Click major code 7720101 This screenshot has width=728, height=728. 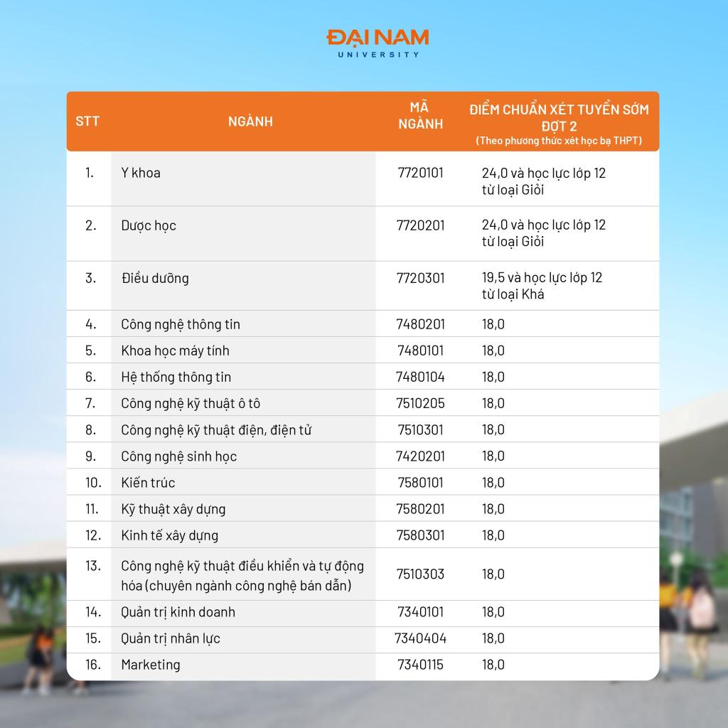coord(420,173)
